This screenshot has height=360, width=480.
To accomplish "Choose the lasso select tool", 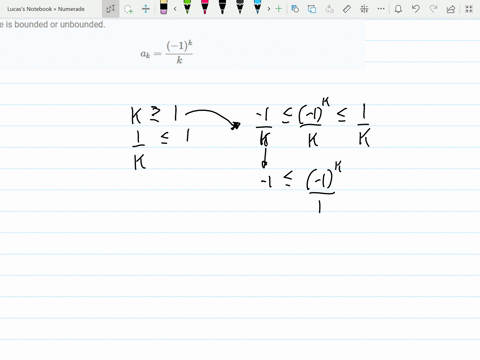I will click(128, 9).
